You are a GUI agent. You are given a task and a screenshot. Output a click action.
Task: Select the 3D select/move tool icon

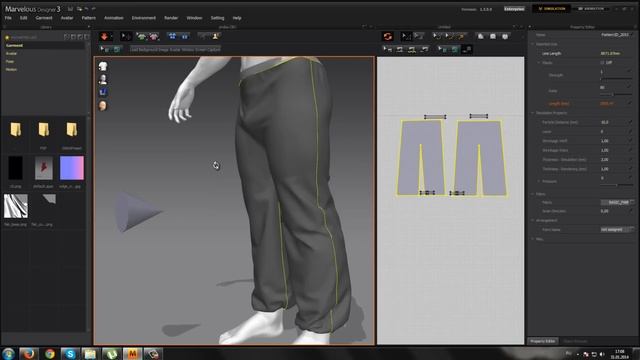[126, 36]
